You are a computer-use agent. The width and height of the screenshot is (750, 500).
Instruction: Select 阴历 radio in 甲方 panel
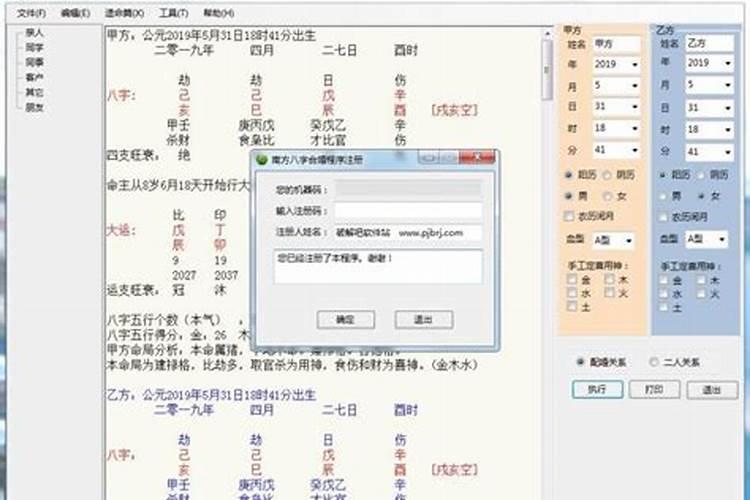[607, 175]
